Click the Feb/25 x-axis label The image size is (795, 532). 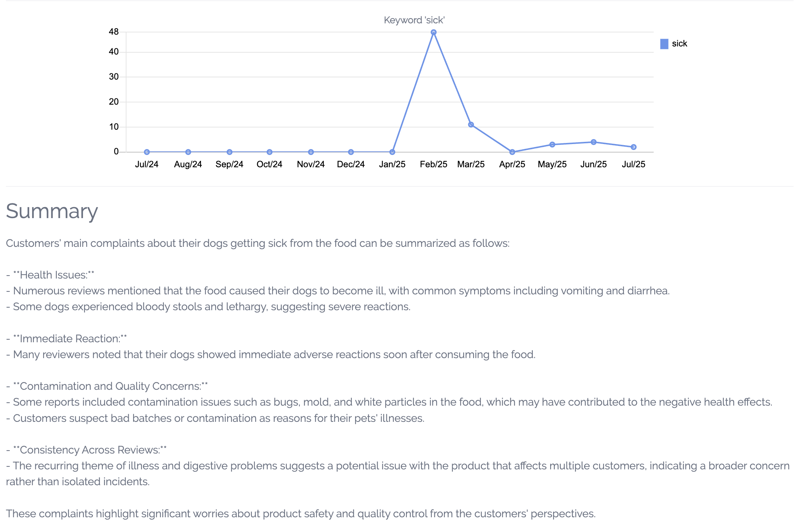click(434, 164)
